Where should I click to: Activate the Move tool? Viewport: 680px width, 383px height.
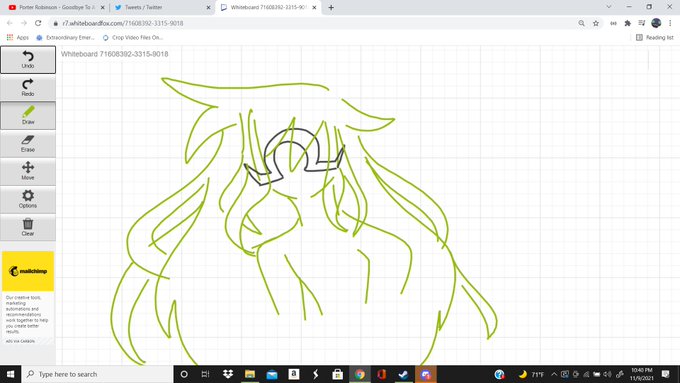pos(28,171)
